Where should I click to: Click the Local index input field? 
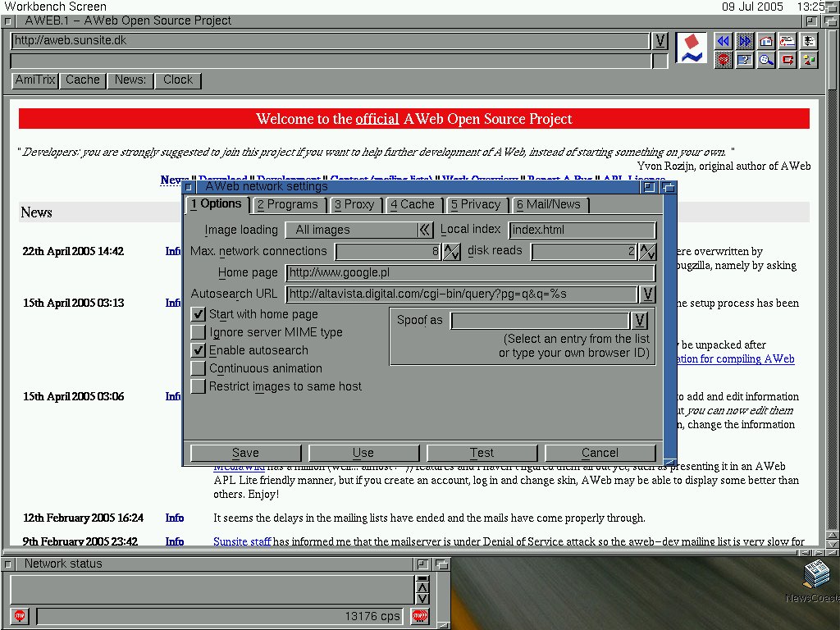(x=582, y=230)
